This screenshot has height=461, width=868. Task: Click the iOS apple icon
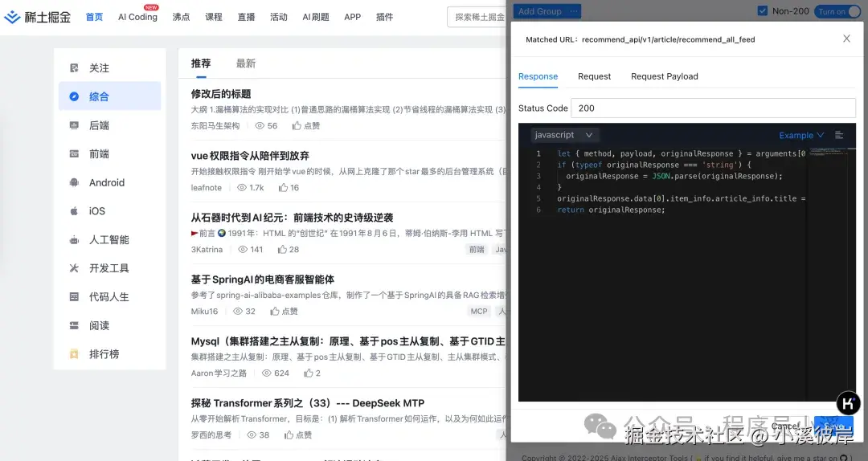[74, 211]
